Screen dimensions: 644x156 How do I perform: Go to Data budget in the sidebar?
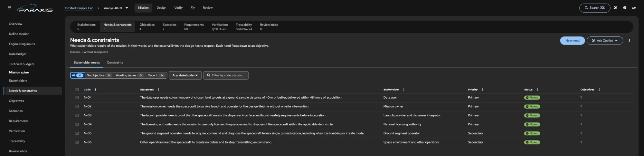pos(18,54)
